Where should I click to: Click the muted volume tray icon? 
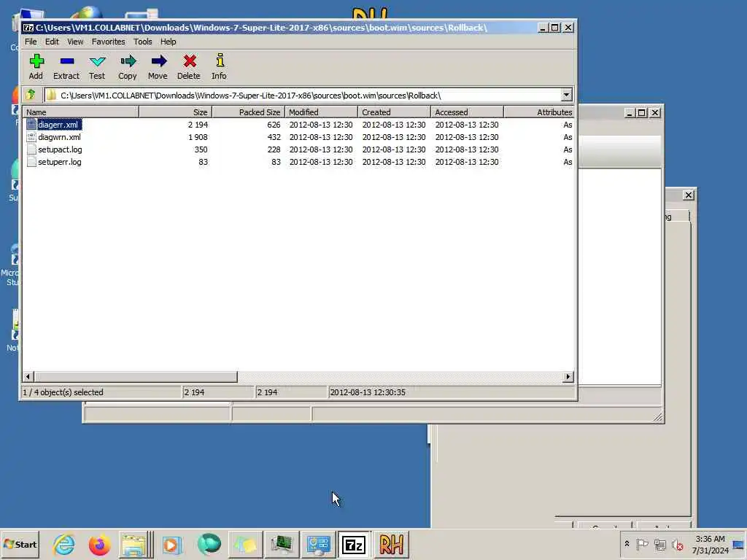pyautogui.click(x=678, y=544)
